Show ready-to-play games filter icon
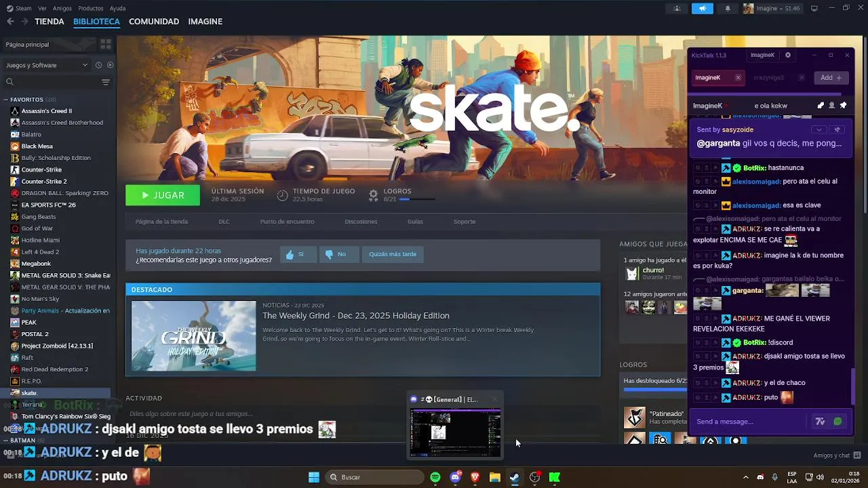 (110, 65)
